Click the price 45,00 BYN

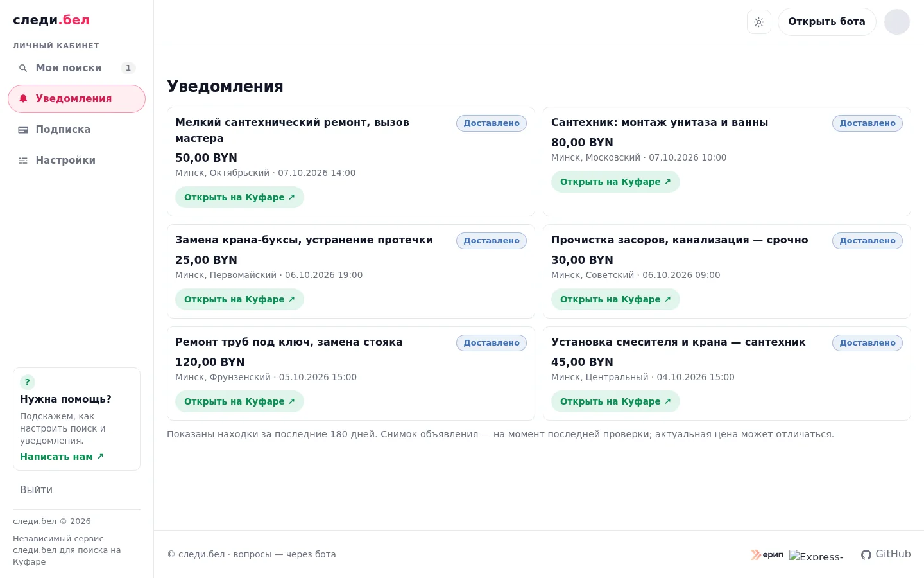[x=582, y=362]
